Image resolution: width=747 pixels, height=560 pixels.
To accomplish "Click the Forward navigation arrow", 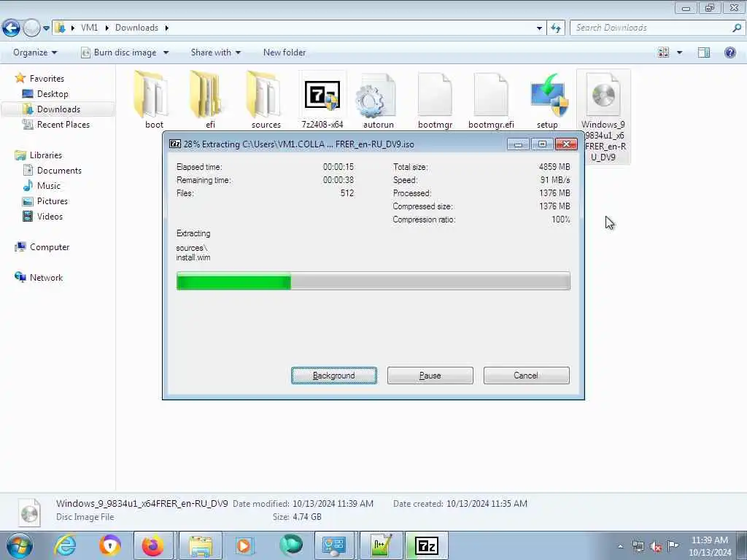I will point(31,28).
